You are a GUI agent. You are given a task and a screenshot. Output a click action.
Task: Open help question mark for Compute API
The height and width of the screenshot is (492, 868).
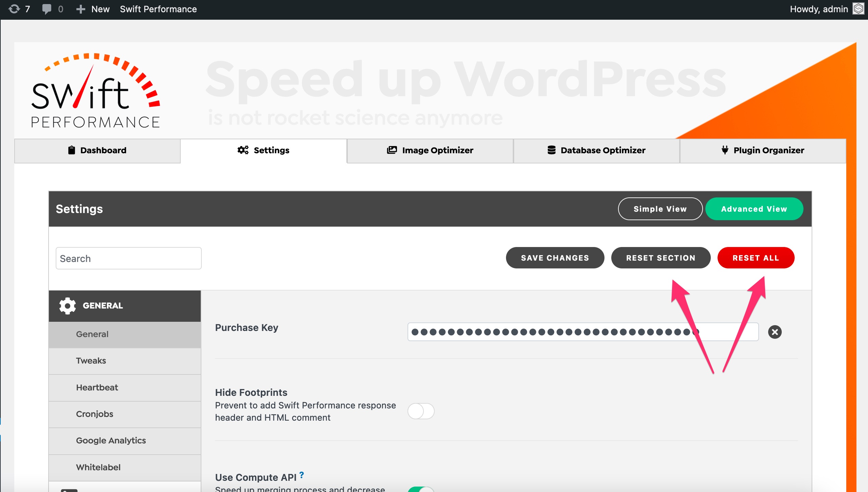coord(302,475)
